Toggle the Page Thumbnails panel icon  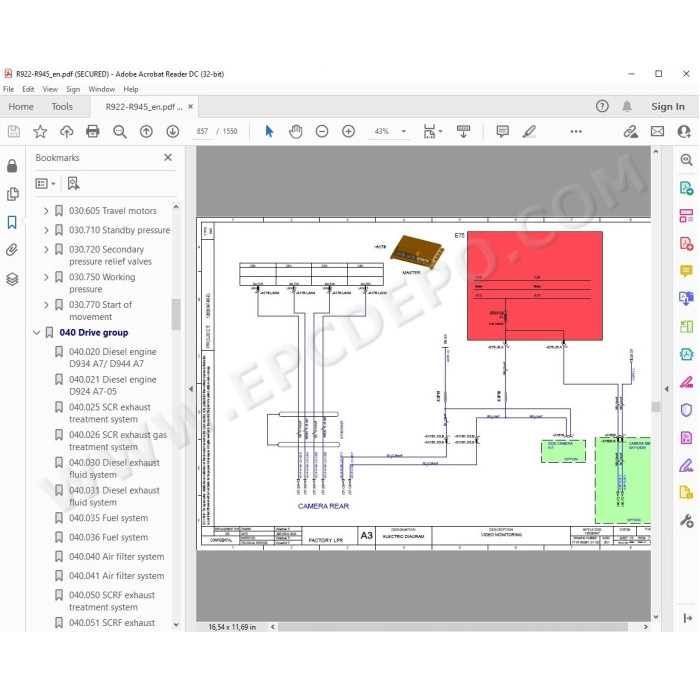pos(12,194)
